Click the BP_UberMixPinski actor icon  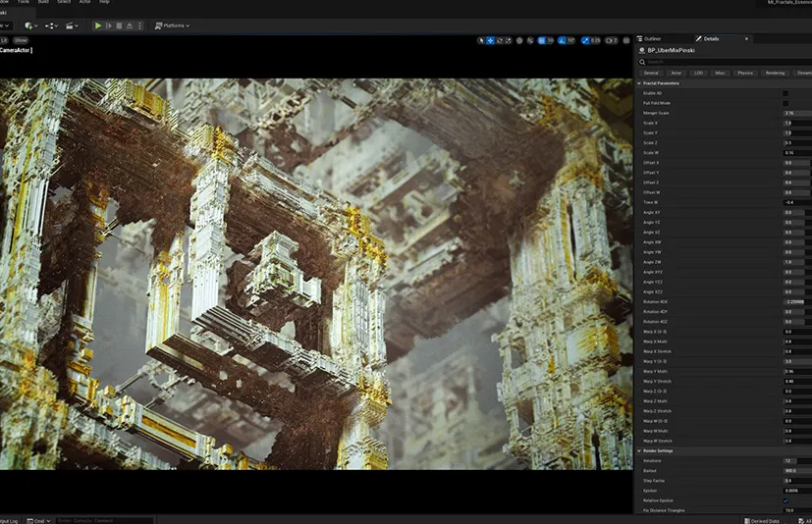click(642, 50)
